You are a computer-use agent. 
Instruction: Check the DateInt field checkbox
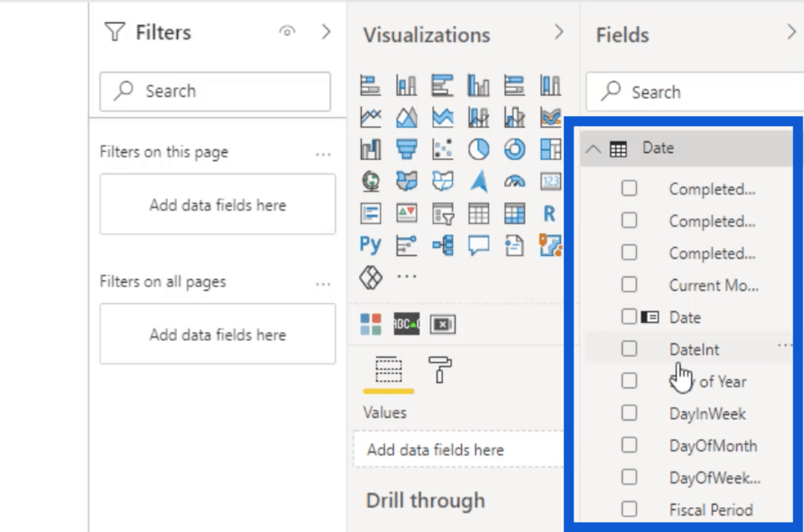[x=629, y=348]
